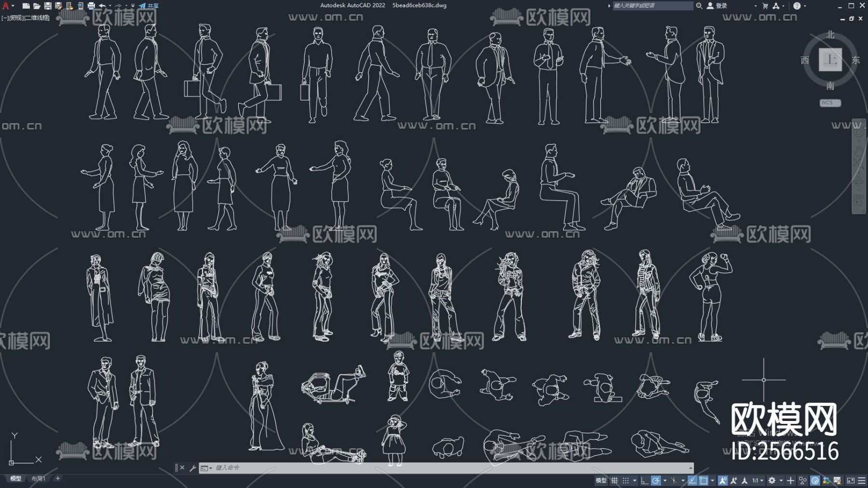The width and height of the screenshot is (868, 488).
Task: Click the 共享 share button
Action: [x=149, y=6]
